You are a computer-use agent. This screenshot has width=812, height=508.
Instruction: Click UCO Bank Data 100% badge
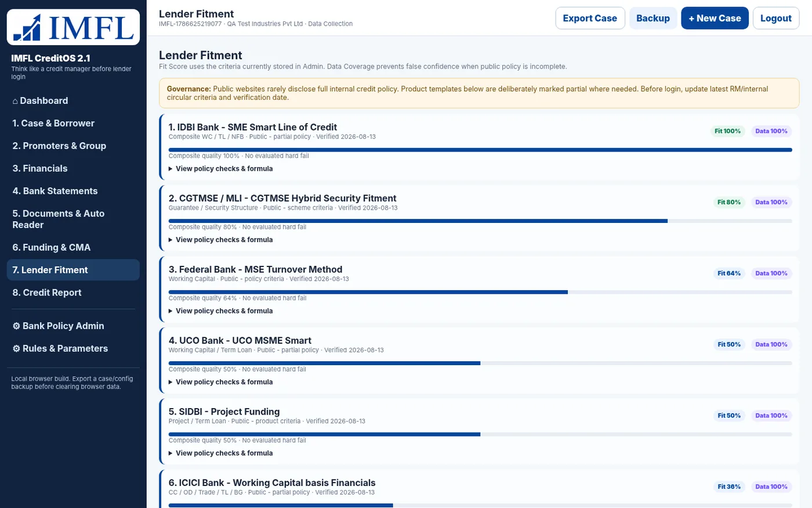[771, 344]
